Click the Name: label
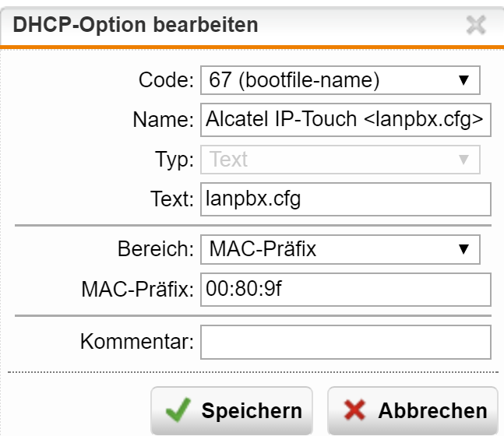Viewport: 504px width, 436px height. 164,120
